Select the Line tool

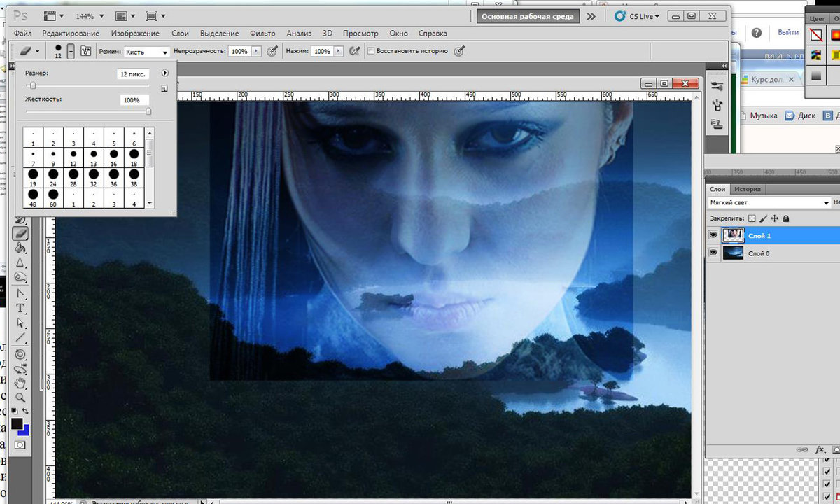click(x=20, y=339)
